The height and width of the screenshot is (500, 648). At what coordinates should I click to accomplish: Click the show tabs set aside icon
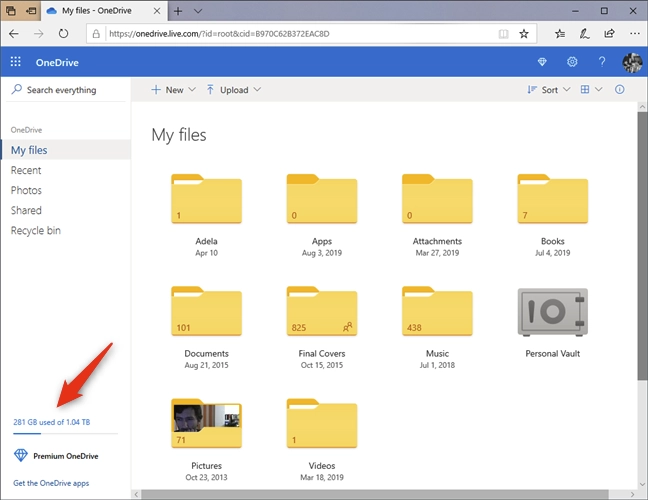(11, 11)
